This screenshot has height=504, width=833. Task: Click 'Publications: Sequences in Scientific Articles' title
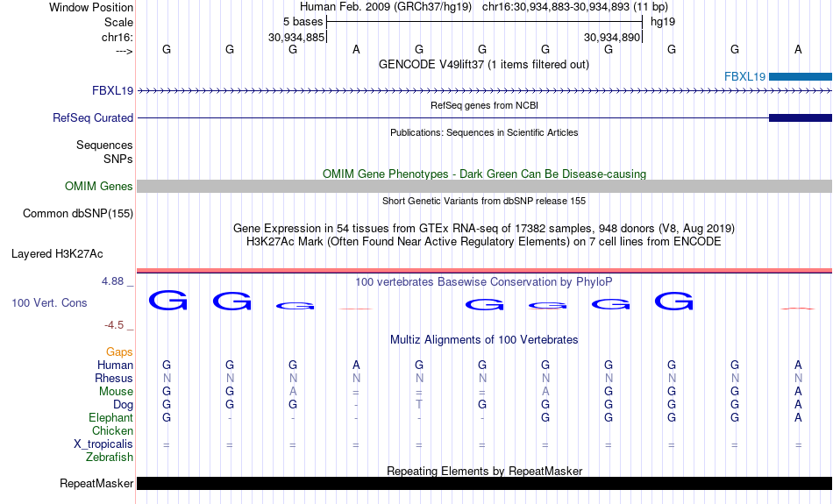tap(484, 132)
